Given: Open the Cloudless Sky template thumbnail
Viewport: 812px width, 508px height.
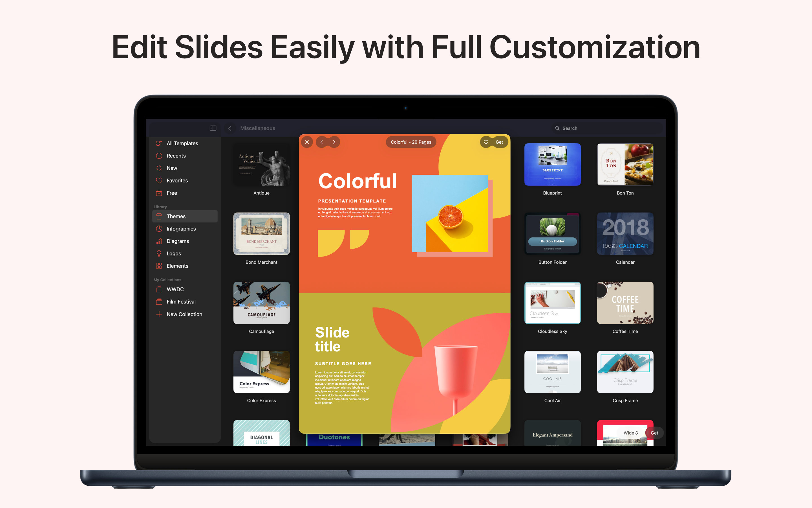Looking at the screenshot, I should pos(552,303).
